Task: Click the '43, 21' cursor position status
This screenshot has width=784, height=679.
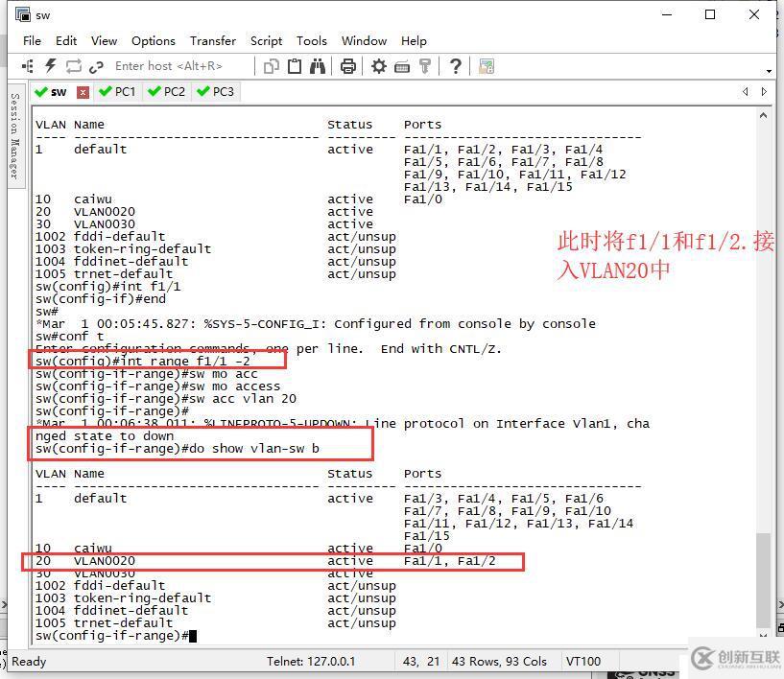Action: point(421,662)
